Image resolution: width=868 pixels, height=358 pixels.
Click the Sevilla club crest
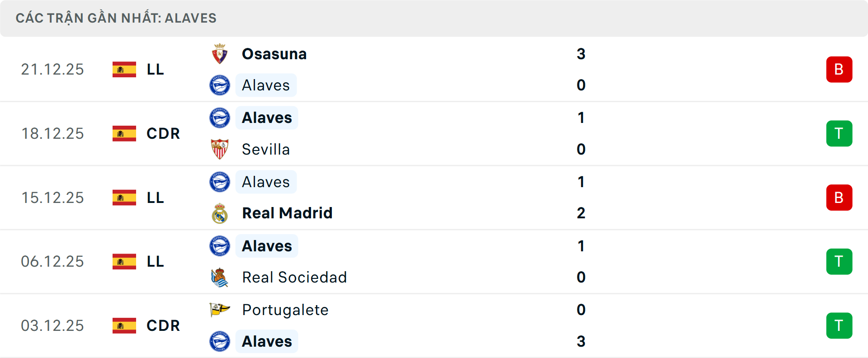point(220,149)
